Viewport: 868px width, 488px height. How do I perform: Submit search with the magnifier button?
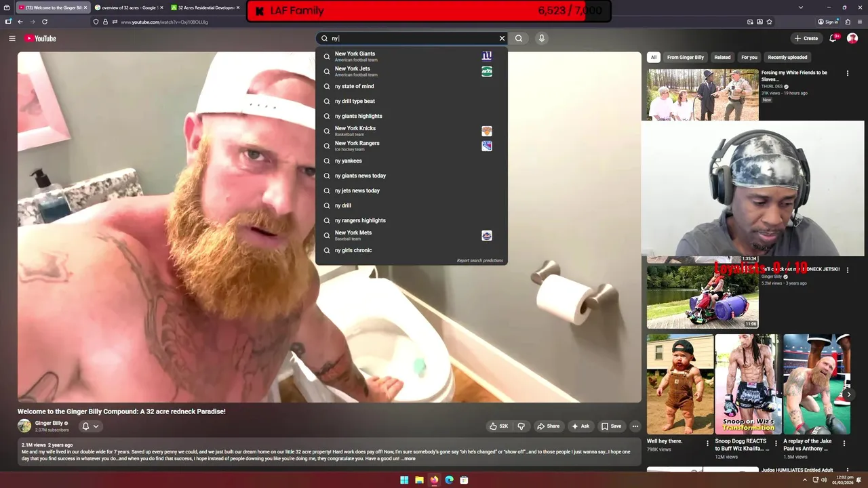[x=519, y=39]
